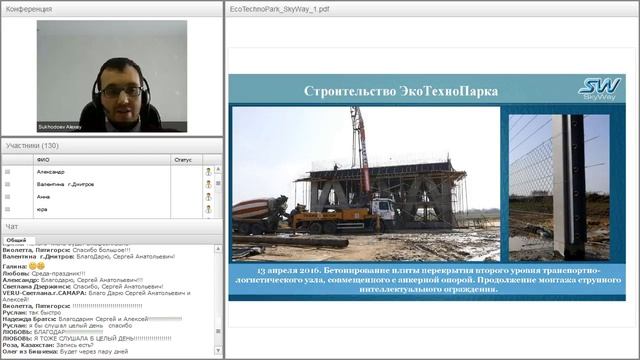640x360 pixels.
Task: Click the participants list scroll-up arrow
Action: point(218,169)
